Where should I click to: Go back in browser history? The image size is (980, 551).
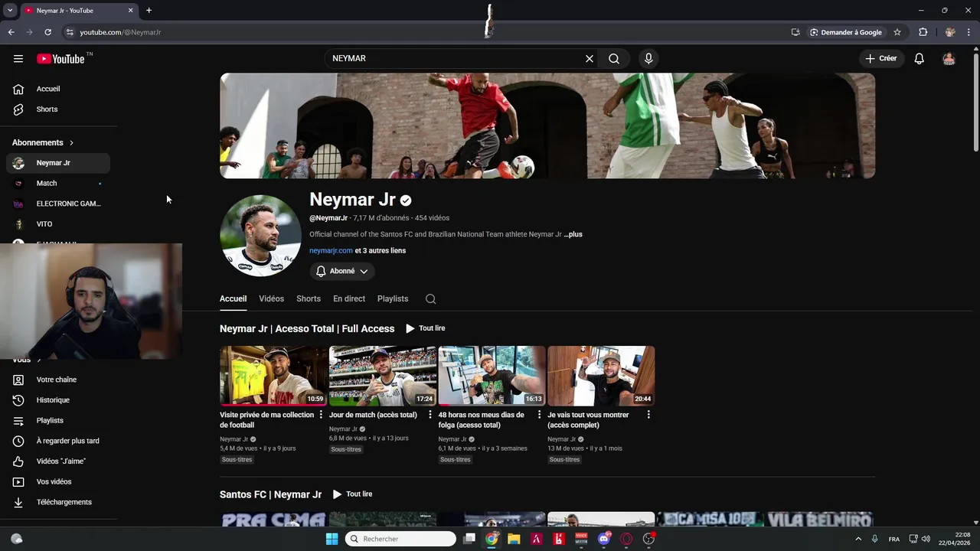click(x=11, y=32)
